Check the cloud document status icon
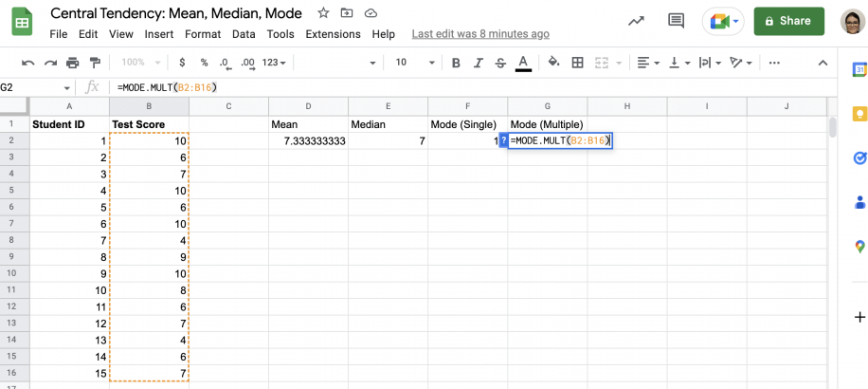Viewport: 868px width, 389px height. pyautogui.click(x=371, y=12)
